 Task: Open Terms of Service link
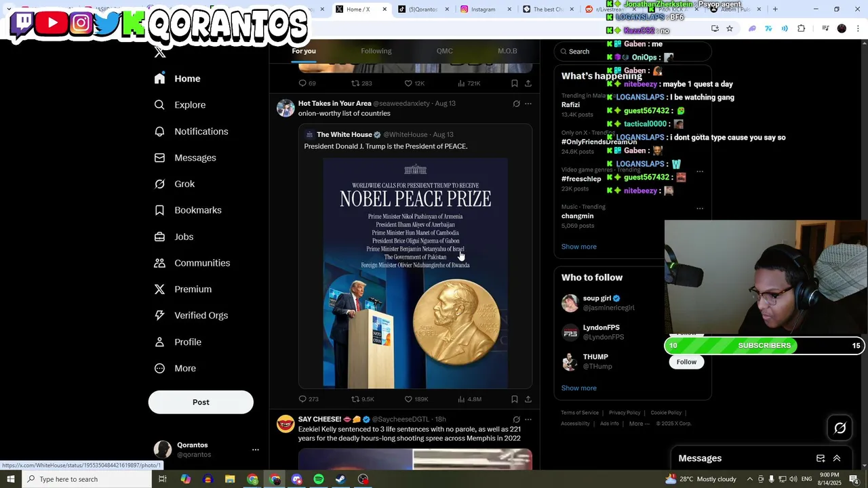[x=580, y=413]
